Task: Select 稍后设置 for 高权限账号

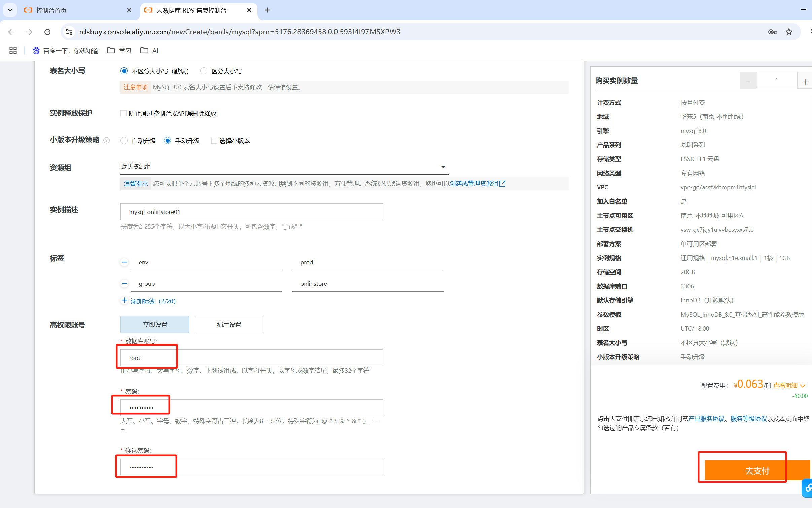Action: tap(229, 324)
